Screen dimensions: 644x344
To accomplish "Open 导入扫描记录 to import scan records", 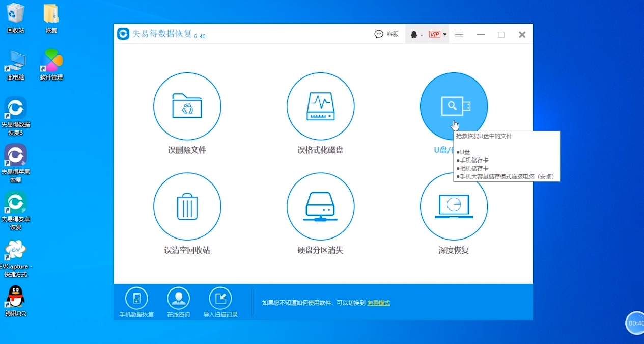I will pyautogui.click(x=219, y=297).
